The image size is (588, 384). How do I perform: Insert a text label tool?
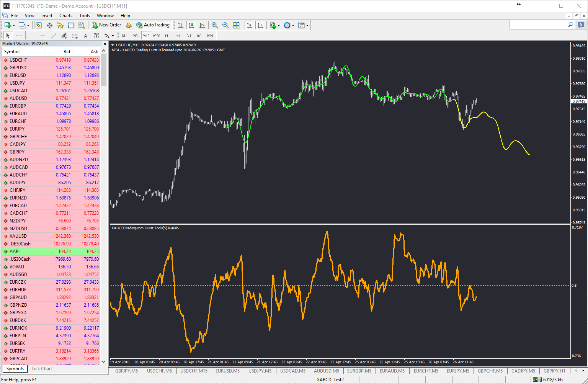[x=96, y=36]
